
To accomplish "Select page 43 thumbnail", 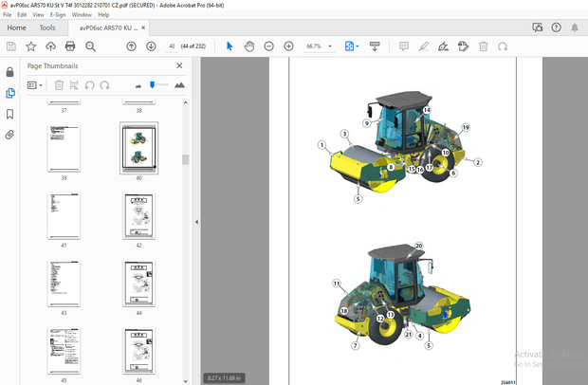I will [x=64, y=284].
